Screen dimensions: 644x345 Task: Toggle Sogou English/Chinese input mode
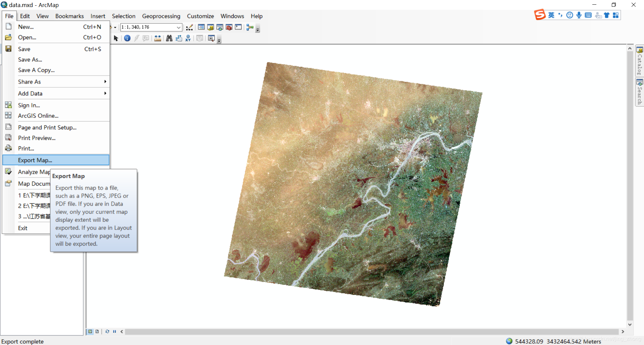(551, 15)
